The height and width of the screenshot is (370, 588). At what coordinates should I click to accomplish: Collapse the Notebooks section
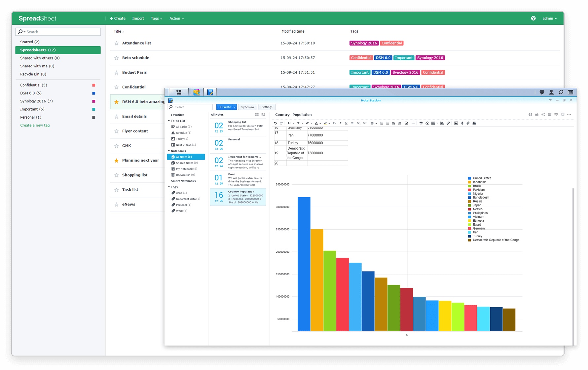(x=169, y=151)
